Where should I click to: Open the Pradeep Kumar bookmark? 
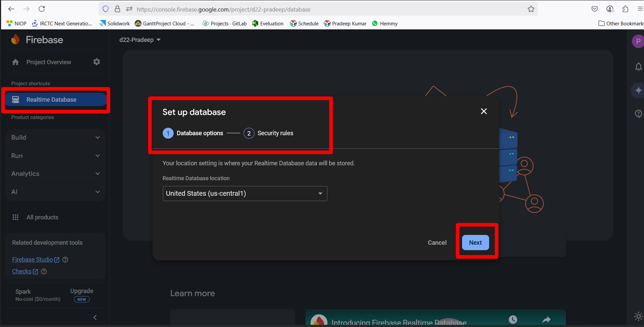pyautogui.click(x=345, y=23)
